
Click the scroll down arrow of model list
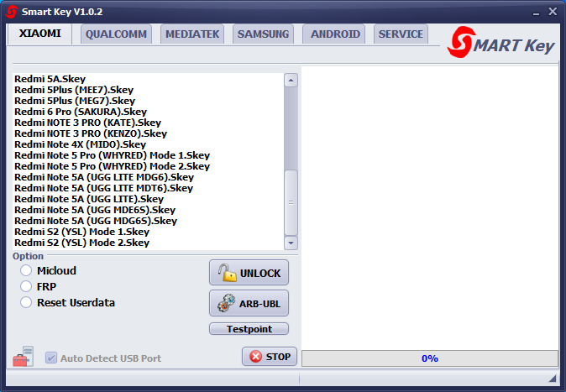pos(291,243)
